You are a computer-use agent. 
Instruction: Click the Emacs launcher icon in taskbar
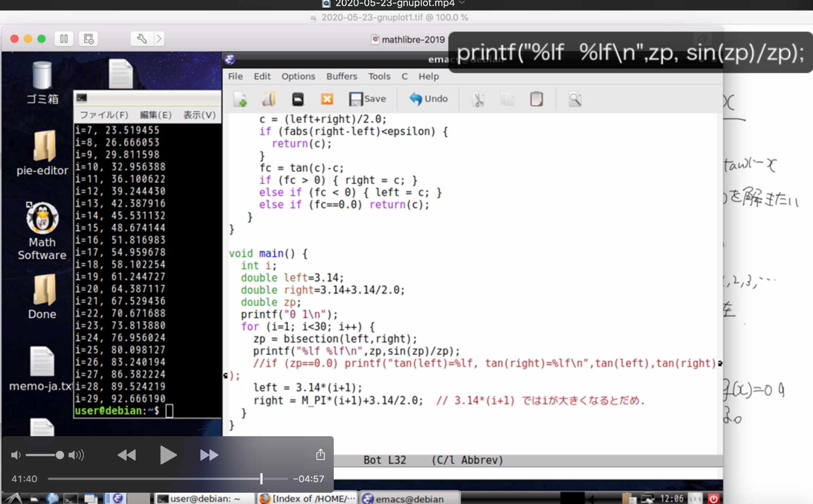click(118, 498)
